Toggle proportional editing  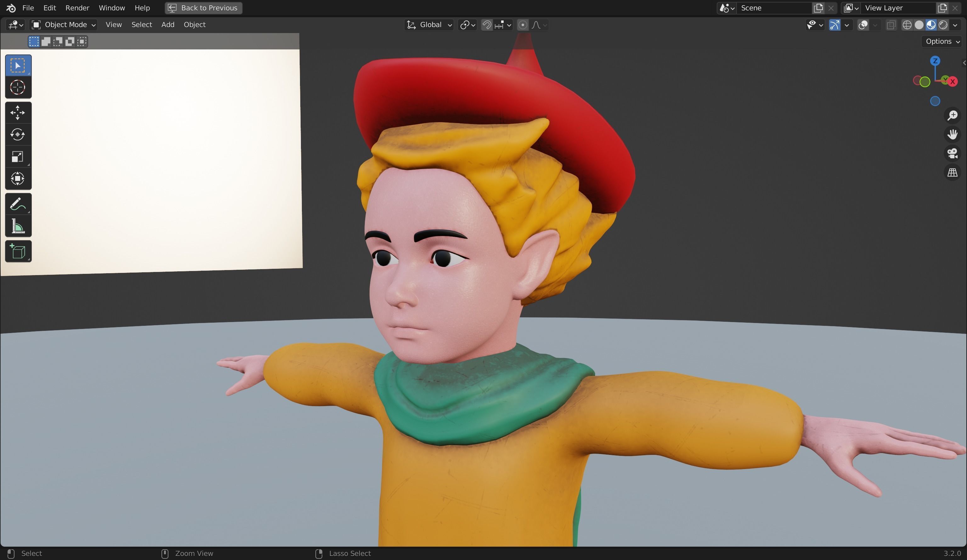pyautogui.click(x=522, y=25)
